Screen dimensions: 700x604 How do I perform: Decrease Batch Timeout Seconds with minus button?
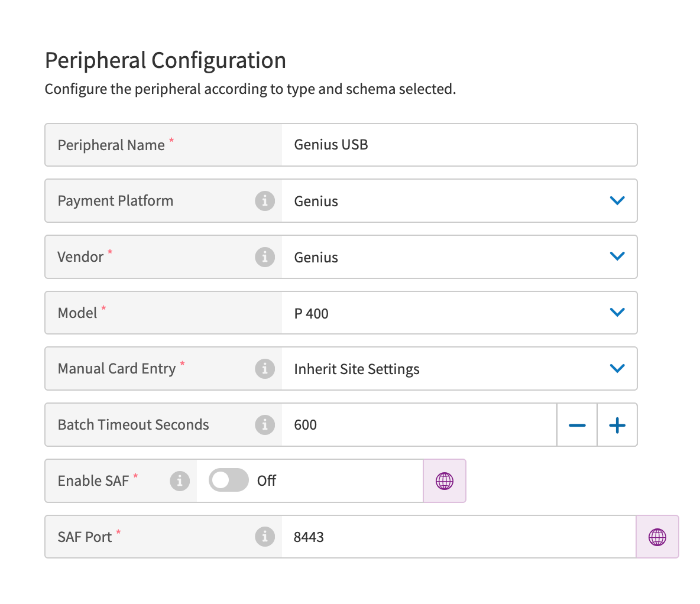pyautogui.click(x=577, y=425)
